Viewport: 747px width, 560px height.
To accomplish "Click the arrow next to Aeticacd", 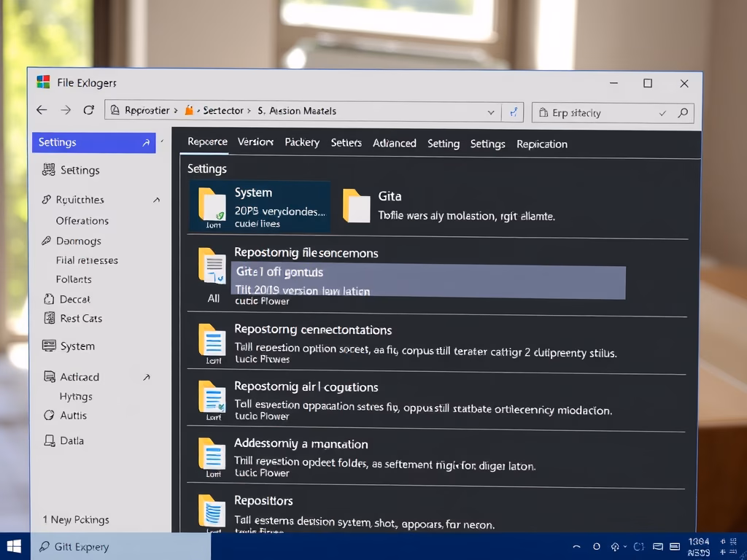I will pyautogui.click(x=147, y=377).
